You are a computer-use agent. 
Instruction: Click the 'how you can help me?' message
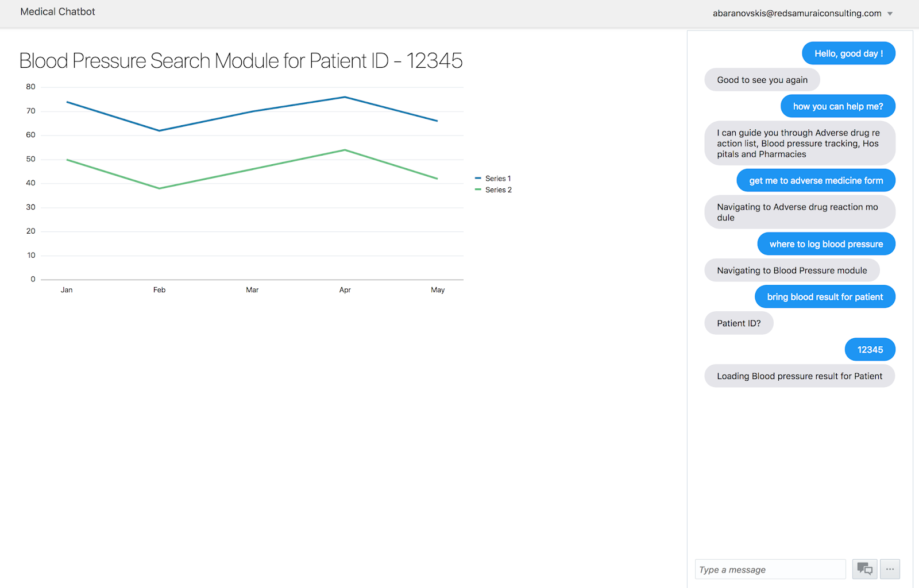coord(837,106)
